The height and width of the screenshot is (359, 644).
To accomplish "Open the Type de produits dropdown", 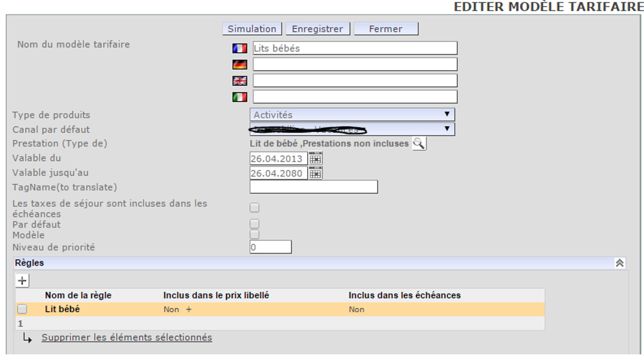I will [352, 115].
